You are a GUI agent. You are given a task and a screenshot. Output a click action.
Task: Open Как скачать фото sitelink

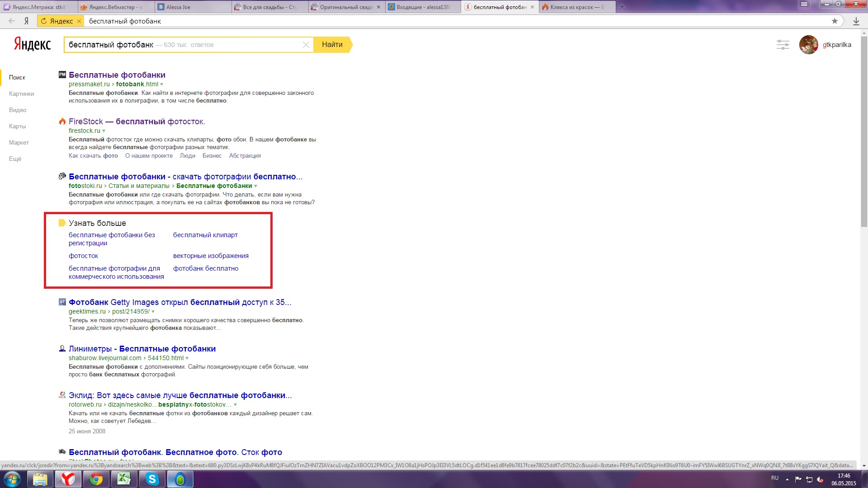(93, 156)
